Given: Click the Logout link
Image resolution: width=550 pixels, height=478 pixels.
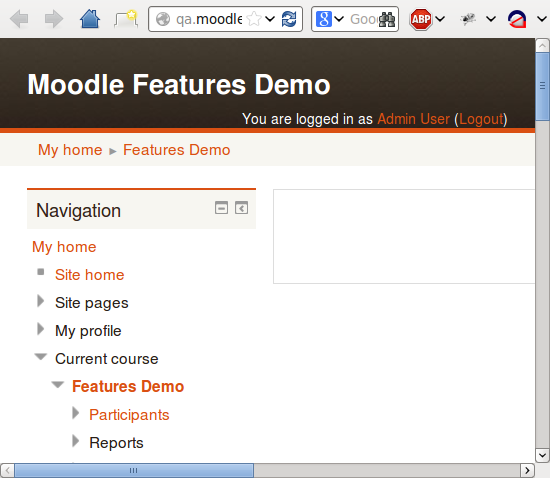Looking at the screenshot, I should pos(481,119).
